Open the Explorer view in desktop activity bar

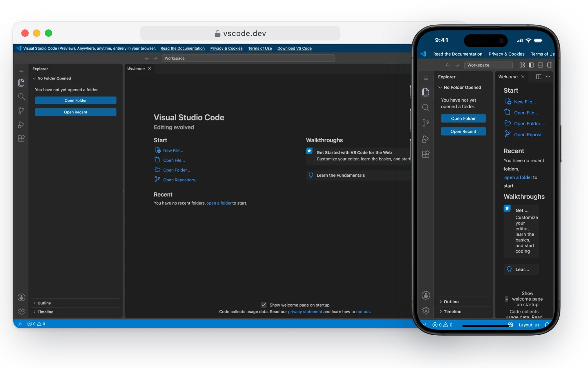point(21,83)
